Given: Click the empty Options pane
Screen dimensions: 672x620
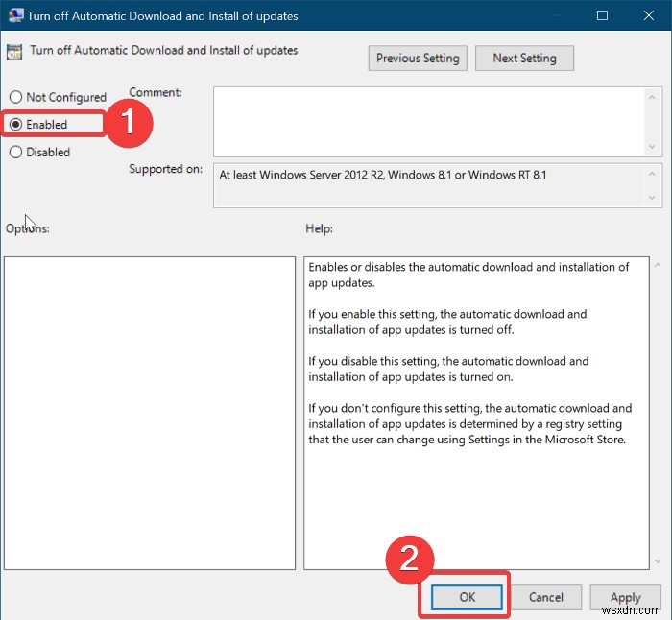Looking at the screenshot, I should [150, 413].
